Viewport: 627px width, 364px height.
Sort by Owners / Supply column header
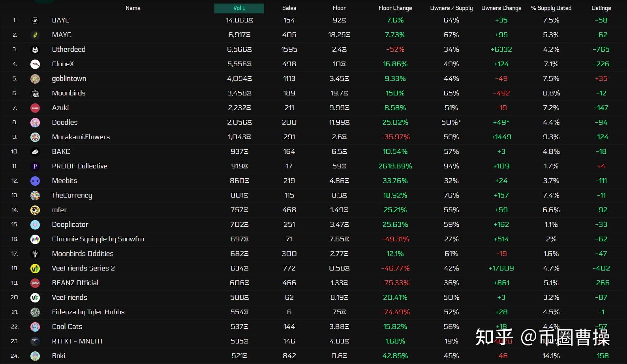451,8
